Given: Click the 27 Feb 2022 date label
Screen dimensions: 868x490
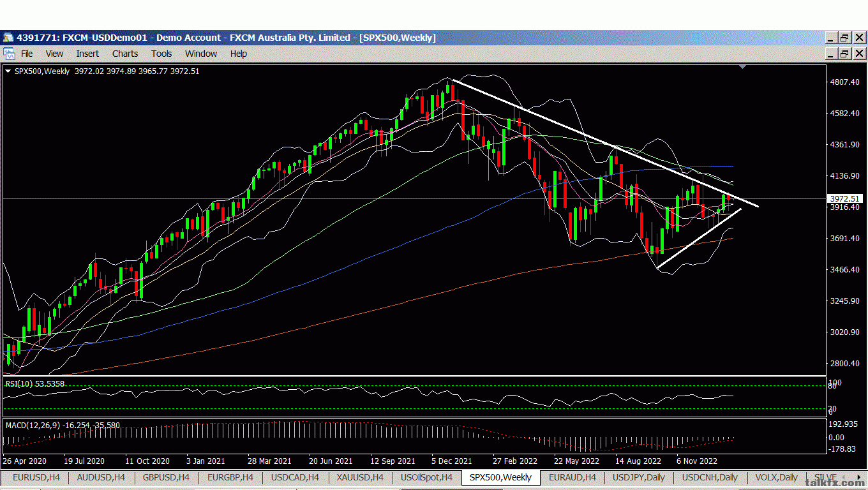Looking at the screenshot, I should tap(515, 461).
